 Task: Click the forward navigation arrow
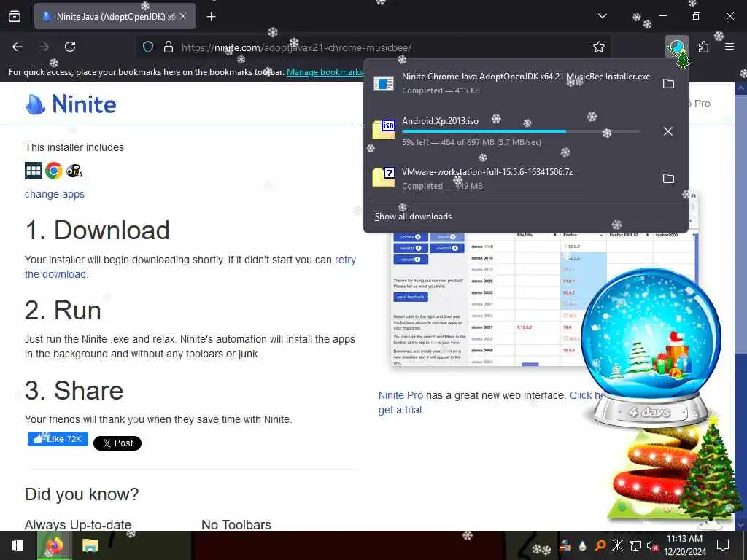point(43,47)
